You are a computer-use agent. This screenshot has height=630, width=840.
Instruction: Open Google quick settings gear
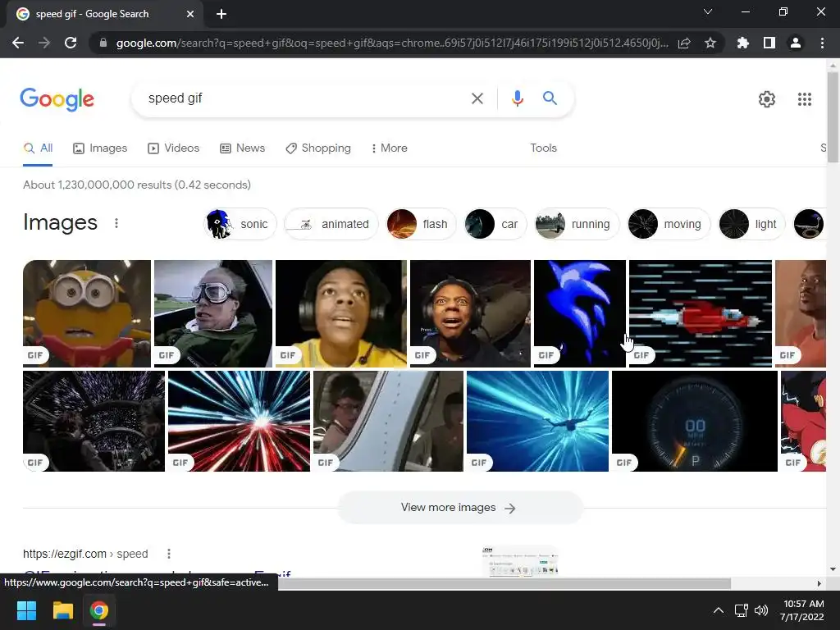tap(767, 99)
